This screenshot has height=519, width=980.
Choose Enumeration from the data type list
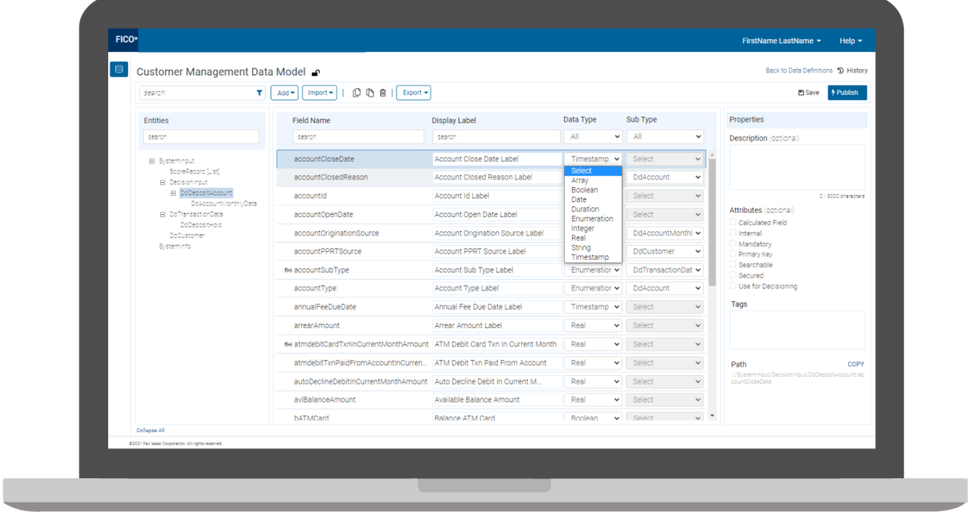592,219
